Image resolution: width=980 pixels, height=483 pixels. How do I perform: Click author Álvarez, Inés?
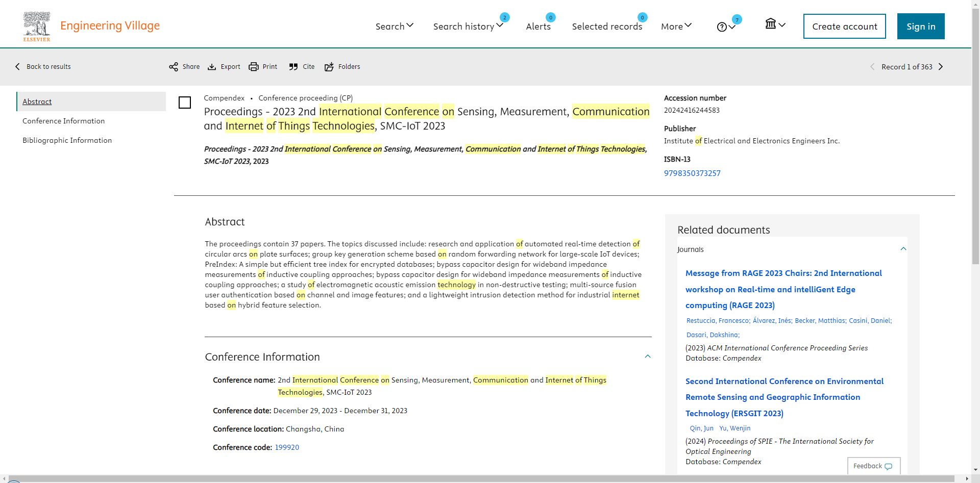[772, 321]
